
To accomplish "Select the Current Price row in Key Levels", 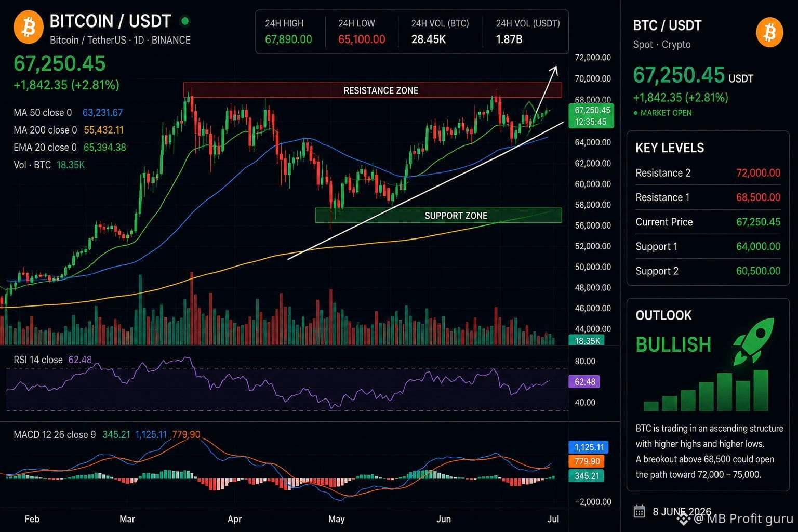I will pyautogui.click(x=708, y=222).
